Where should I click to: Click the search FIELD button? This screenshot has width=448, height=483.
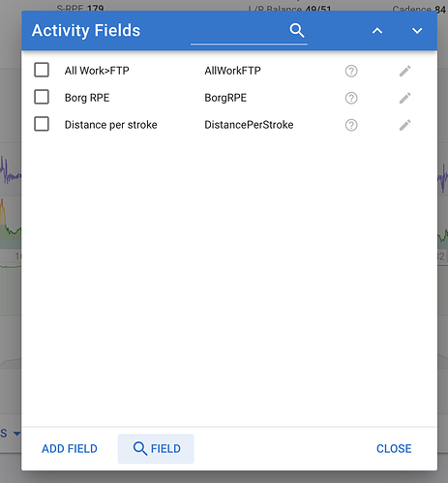pyautogui.click(x=156, y=449)
